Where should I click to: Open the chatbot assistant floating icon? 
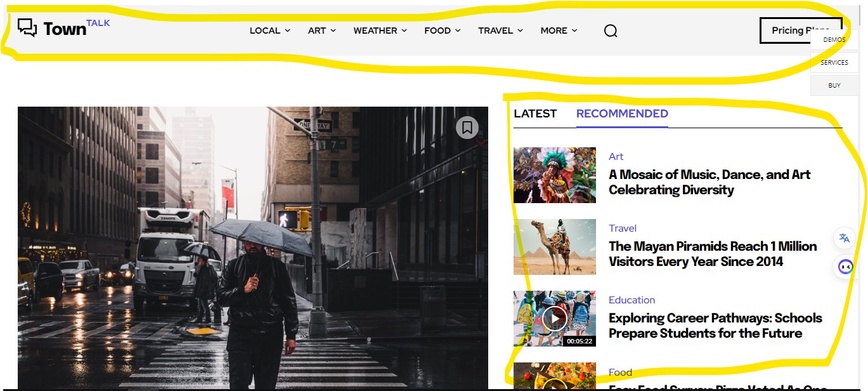[x=845, y=267]
